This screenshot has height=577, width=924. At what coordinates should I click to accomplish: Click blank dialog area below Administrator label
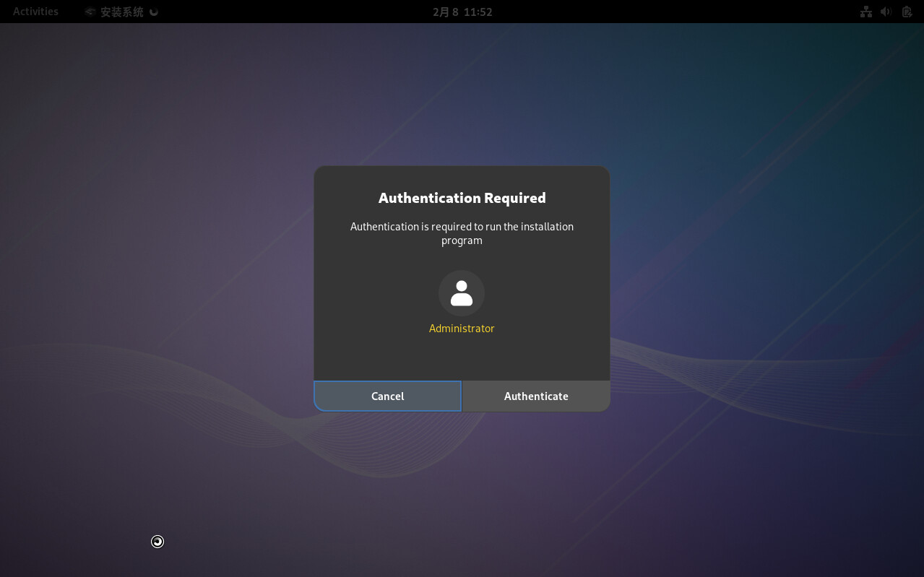pyautogui.click(x=462, y=357)
